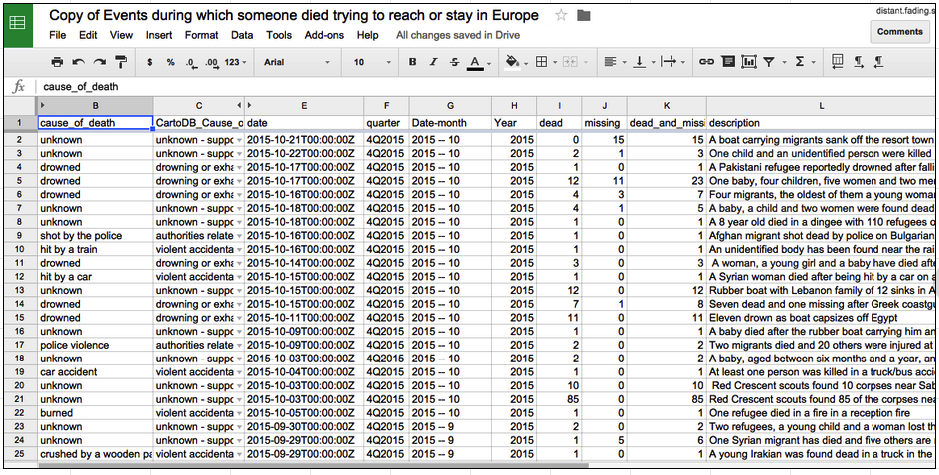
Task: Select column G header
Action: pyautogui.click(x=450, y=105)
